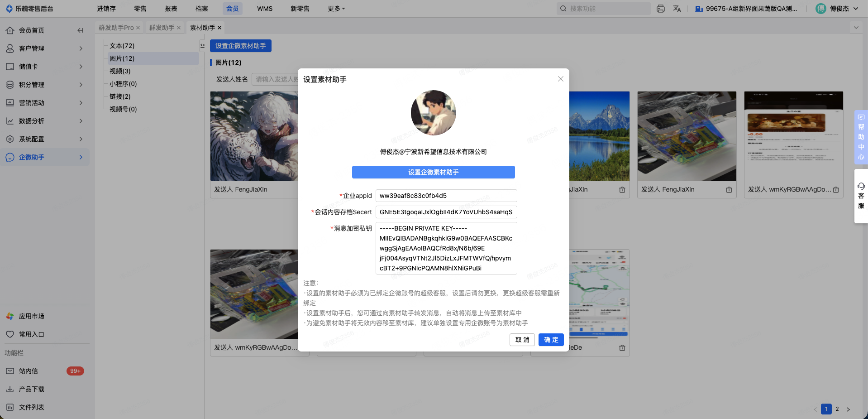The height and width of the screenshot is (419, 868).
Task: Toggle the material tree panel collapse icon
Action: click(x=202, y=46)
